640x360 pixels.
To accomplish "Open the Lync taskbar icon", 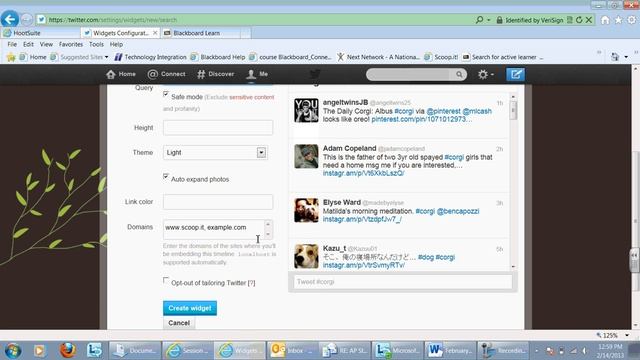I will coord(94,351).
